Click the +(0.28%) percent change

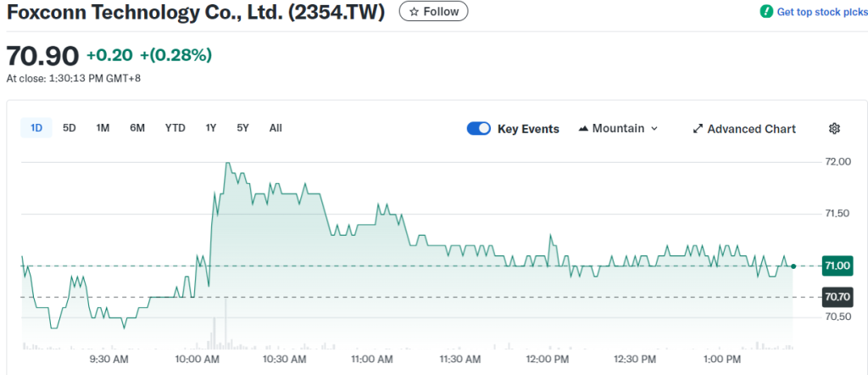pyautogui.click(x=176, y=55)
